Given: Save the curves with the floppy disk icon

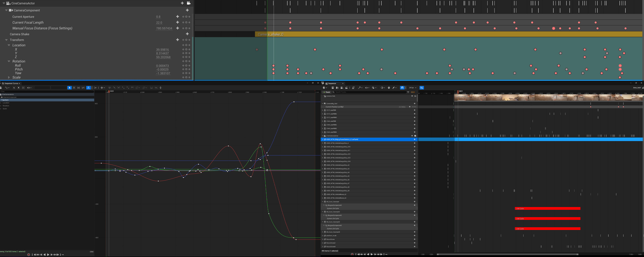Looking at the screenshot, I should 1,88.
